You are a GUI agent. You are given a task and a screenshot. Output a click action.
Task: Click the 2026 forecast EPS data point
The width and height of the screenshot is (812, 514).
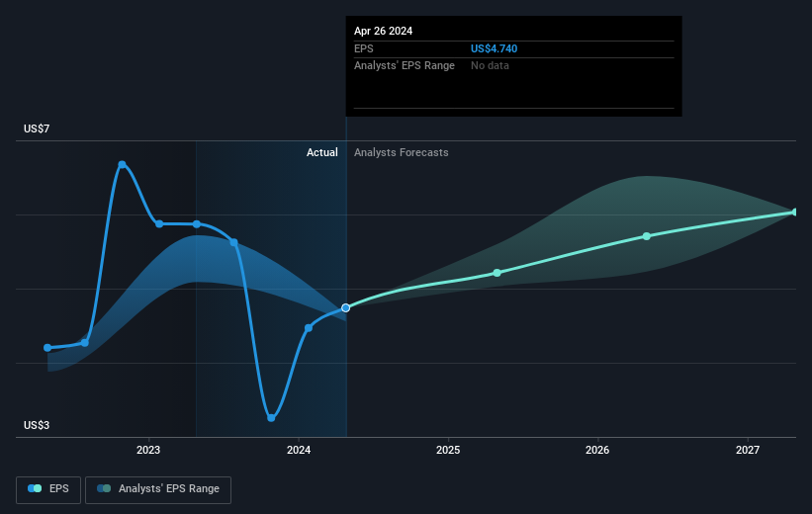647,236
